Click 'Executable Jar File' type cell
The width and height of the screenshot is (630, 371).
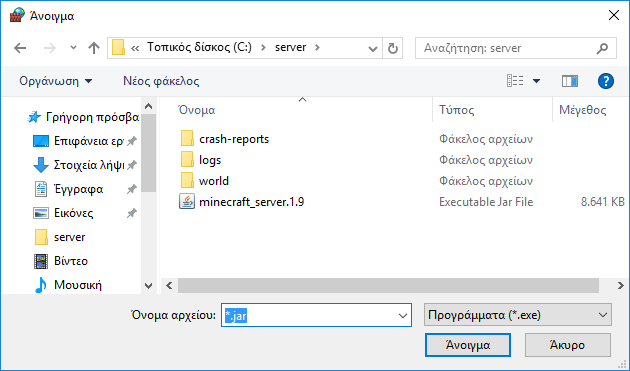click(486, 202)
